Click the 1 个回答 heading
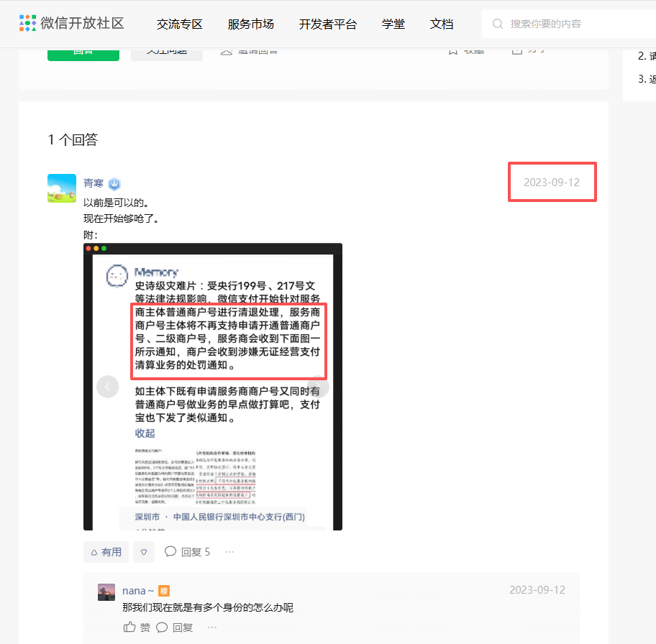Image resolution: width=656 pixels, height=644 pixels. point(73,139)
